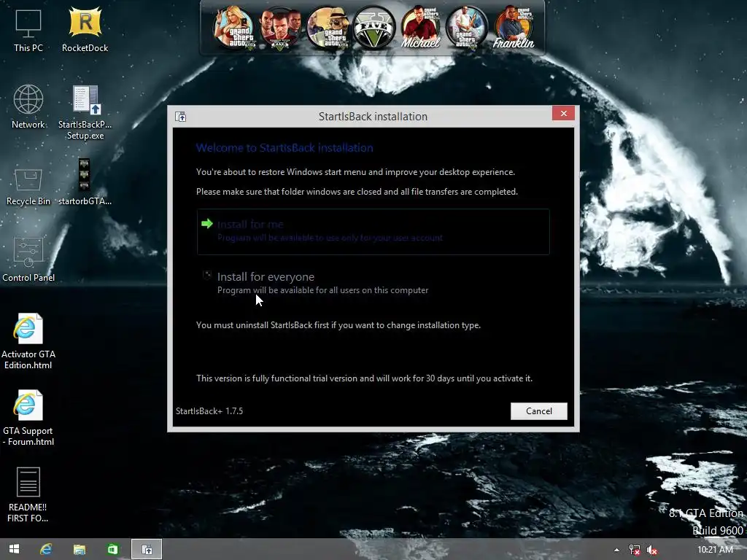The image size is (747, 560).
Task: Click third dock icon with masked character
Action: point(327,28)
